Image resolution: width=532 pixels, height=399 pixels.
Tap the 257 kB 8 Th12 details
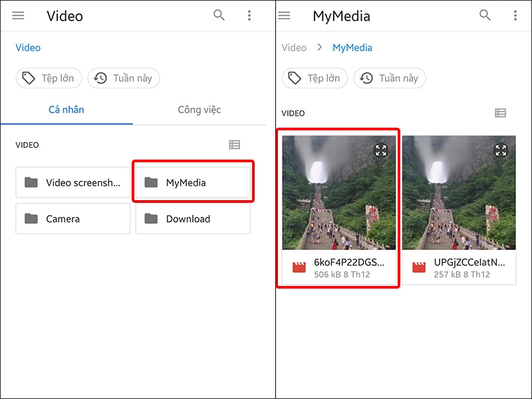click(x=462, y=275)
